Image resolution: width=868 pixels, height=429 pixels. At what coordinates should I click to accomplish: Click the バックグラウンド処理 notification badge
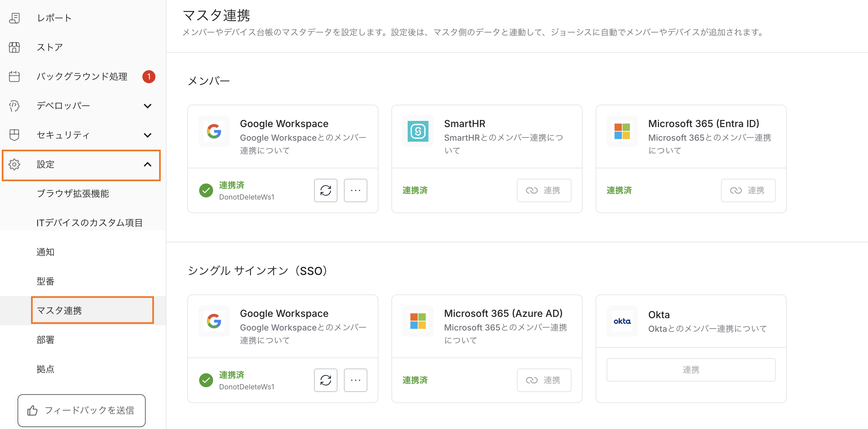(x=149, y=76)
